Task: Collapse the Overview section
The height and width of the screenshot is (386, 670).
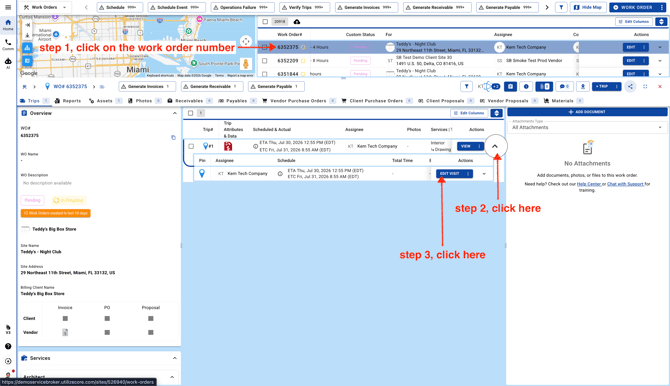Action: pyautogui.click(x=174, y=113)
